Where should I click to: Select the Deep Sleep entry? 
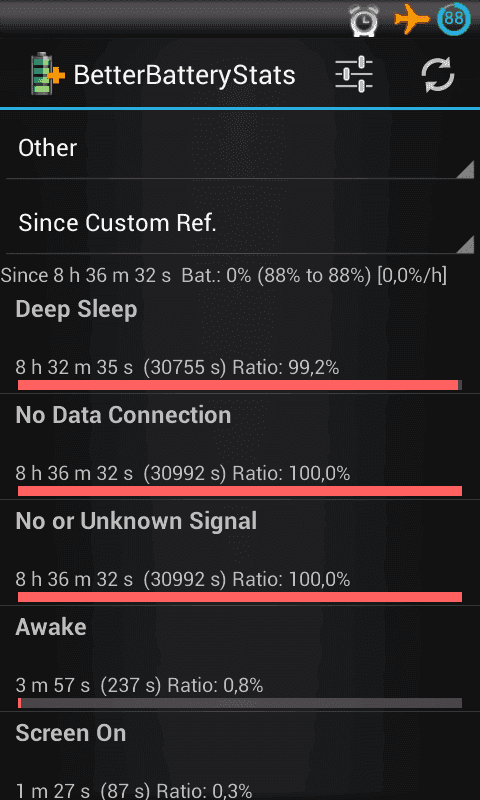[240, 341]
